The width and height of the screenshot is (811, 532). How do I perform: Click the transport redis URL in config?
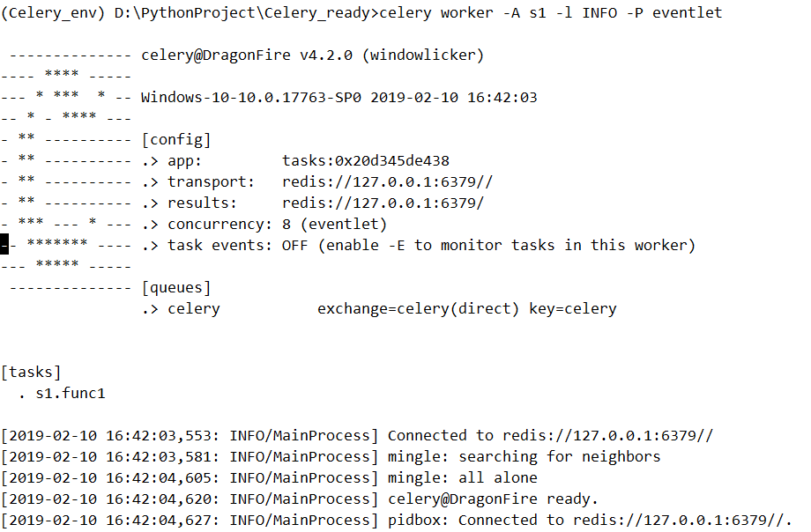[387, 182]
